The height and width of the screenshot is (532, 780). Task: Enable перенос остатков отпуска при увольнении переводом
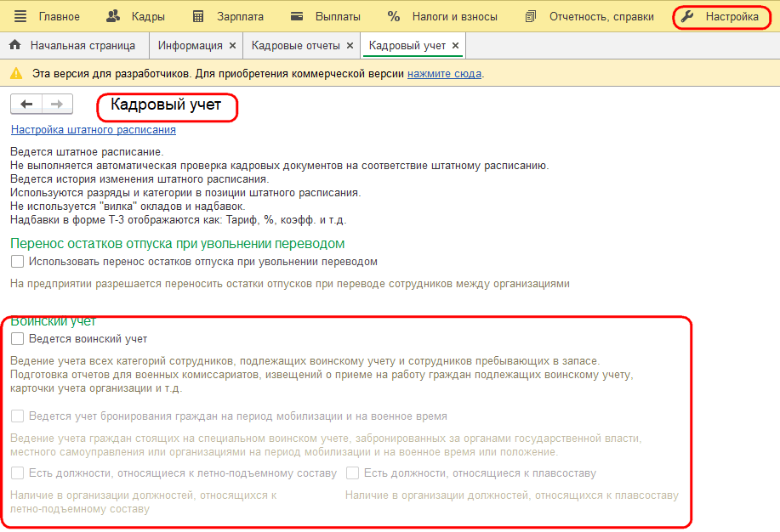[17, 262]
